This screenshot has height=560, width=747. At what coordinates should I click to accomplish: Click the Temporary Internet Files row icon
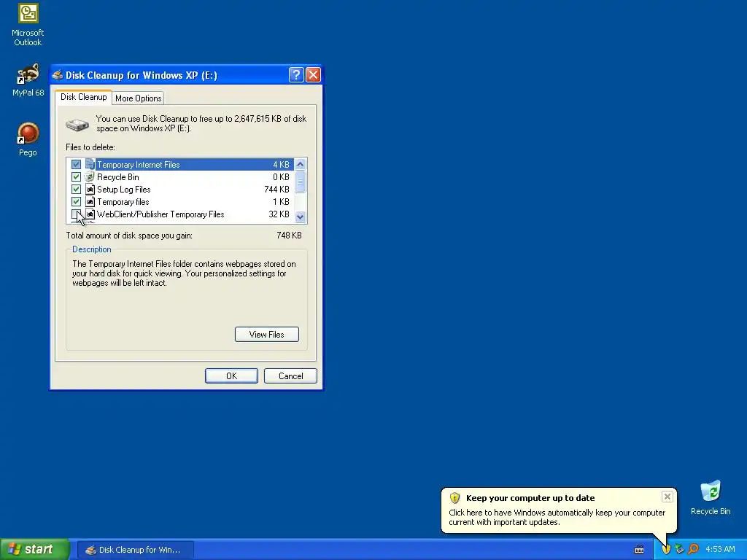tap(90, 164)
